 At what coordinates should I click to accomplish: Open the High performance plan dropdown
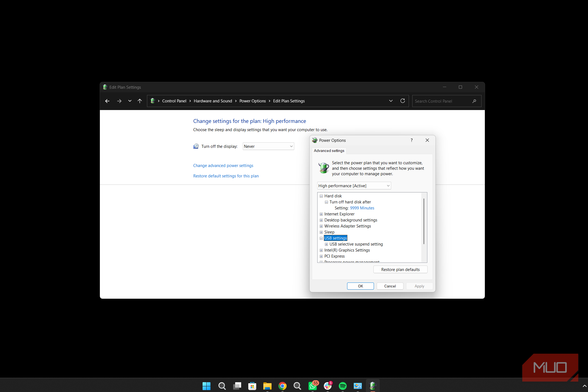coord(354,186)
